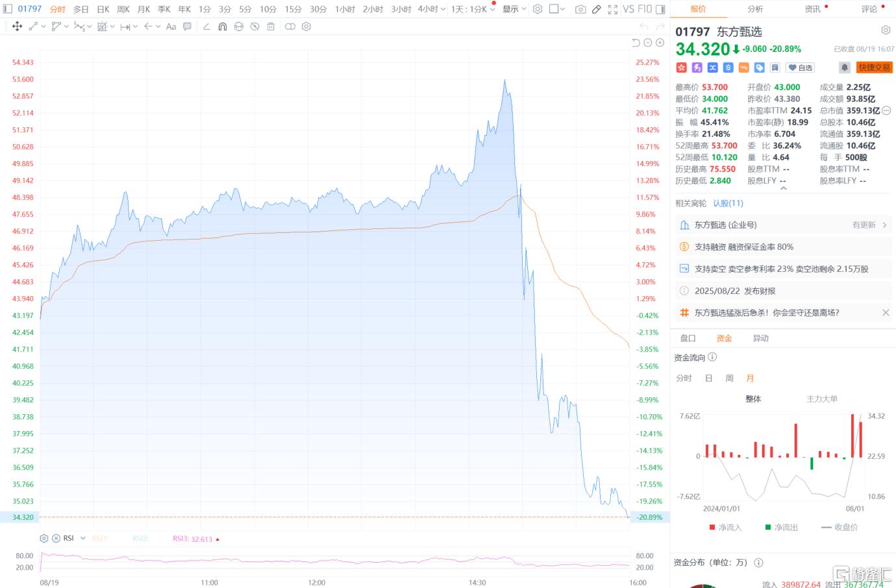The width and height of the screenshot is (896, 588).
Task: Select the crosshair move cursor tool
Action: click(18, 27)
